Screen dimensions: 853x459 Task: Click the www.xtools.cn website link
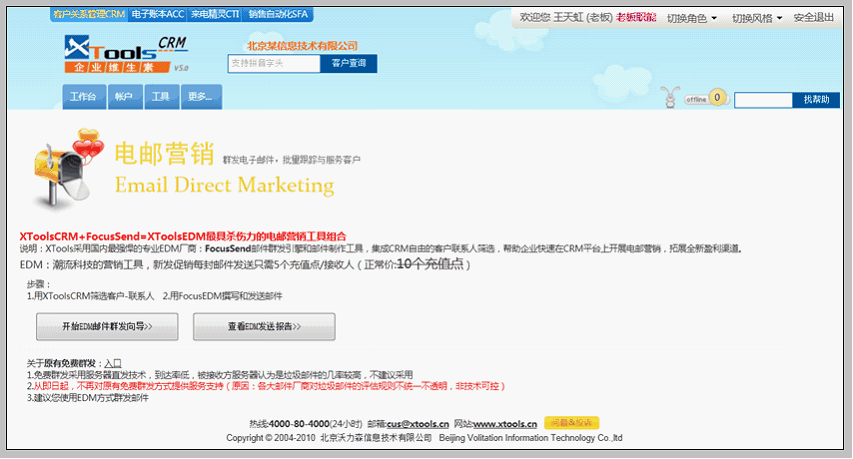coord(505,424)
